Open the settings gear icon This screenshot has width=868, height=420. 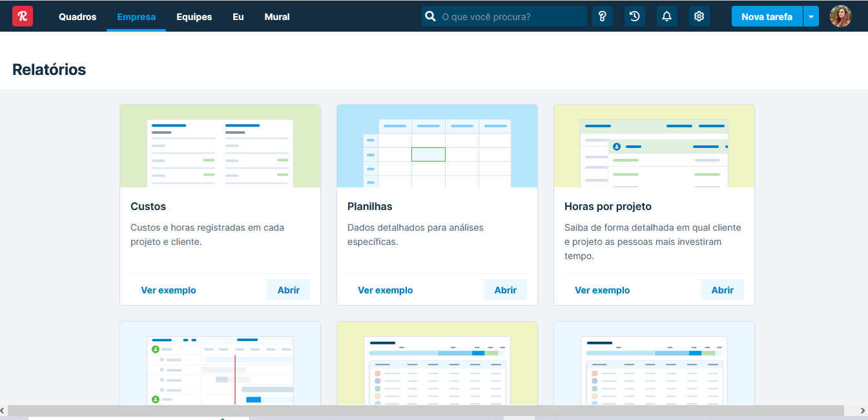(699, 16)
